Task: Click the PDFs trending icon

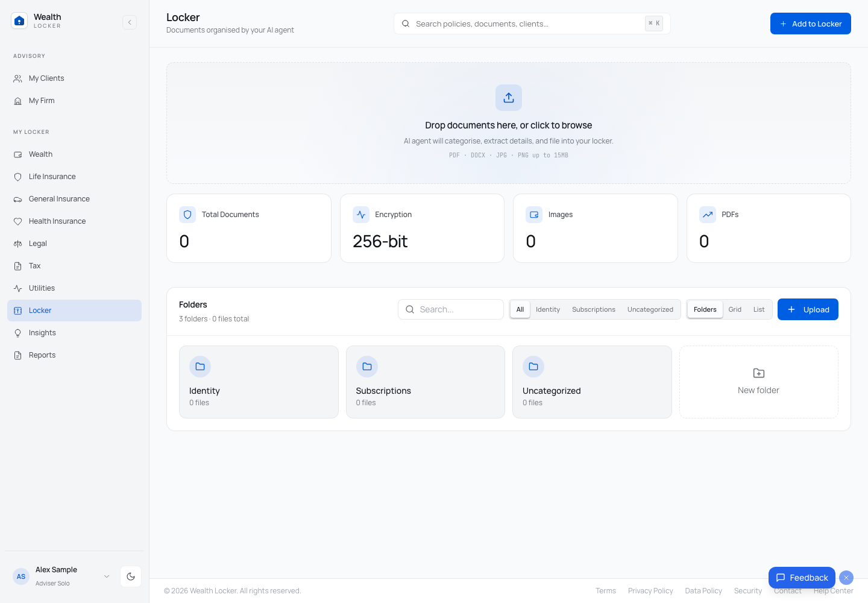Action: click(708, 215)
